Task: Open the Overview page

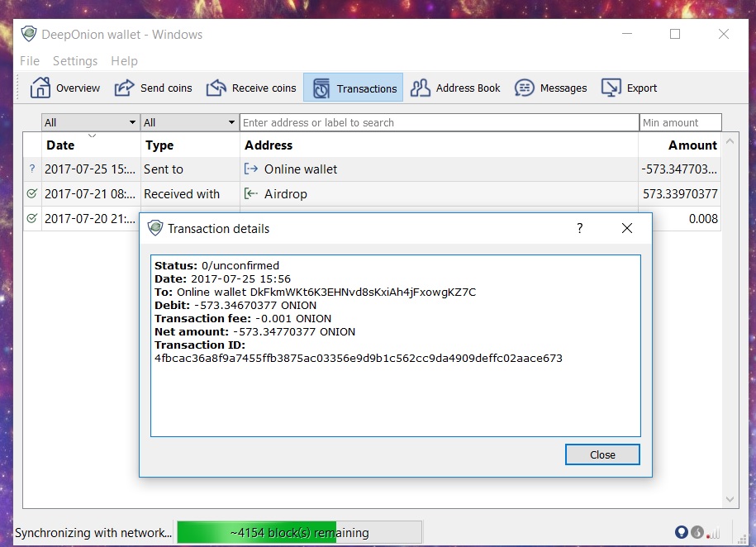Action: pyautogui.click(x=64, y=88)
